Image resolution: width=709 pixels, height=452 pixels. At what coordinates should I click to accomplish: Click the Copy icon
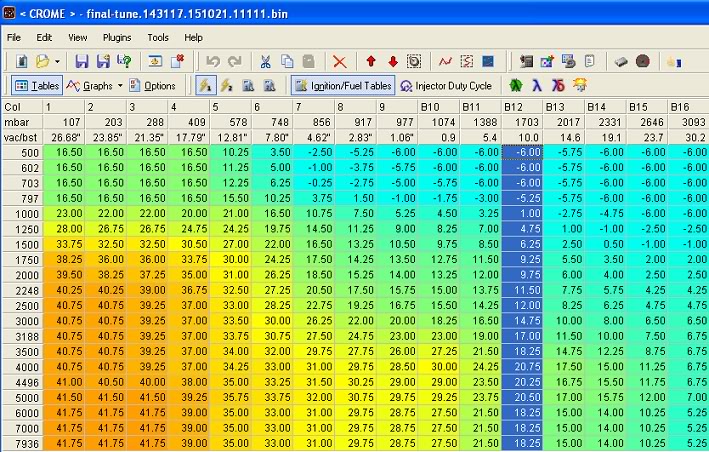(287, 61)
